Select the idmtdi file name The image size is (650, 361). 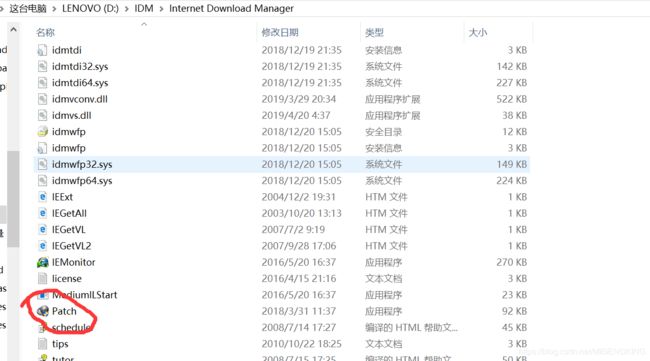[x=67, y=50]
